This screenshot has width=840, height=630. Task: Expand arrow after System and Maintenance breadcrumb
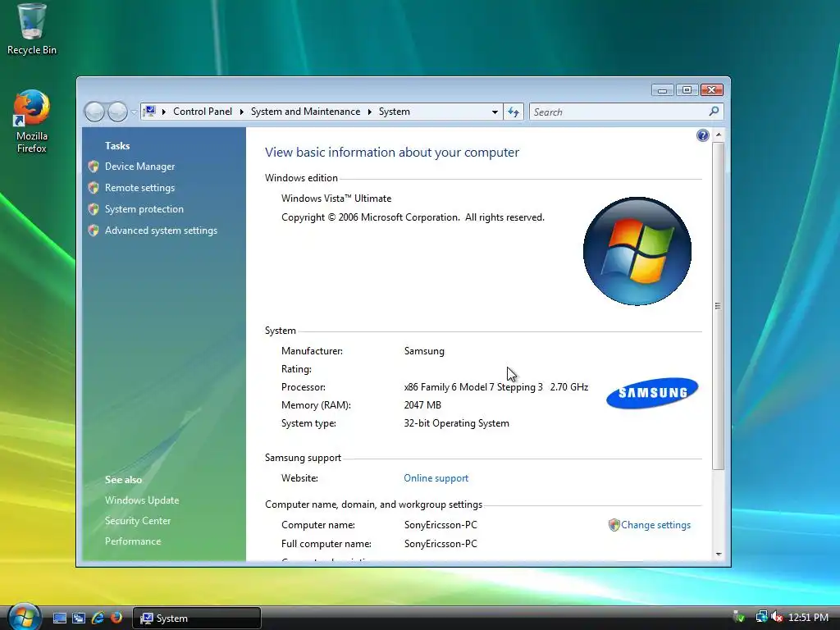pos(370,112)
